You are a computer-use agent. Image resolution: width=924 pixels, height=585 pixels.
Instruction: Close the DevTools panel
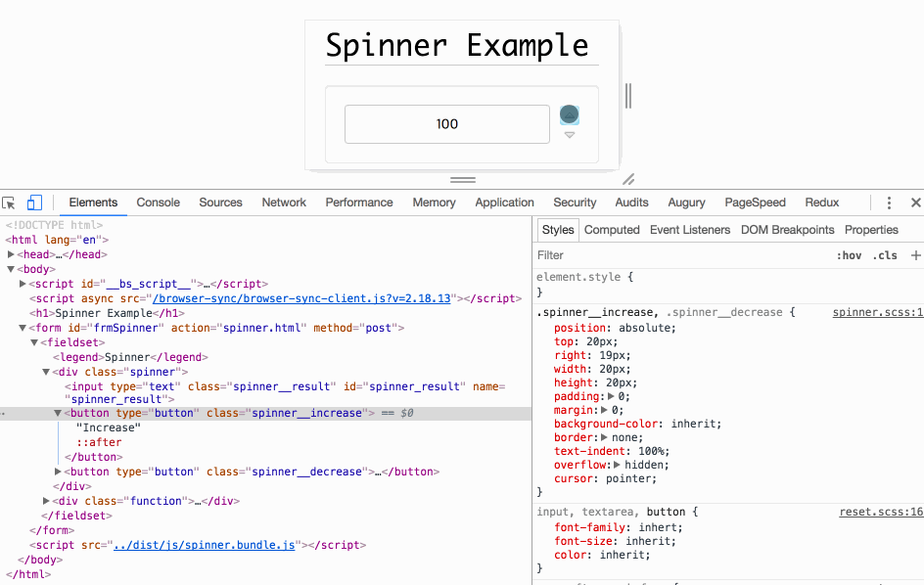click(x=916, y=202)
